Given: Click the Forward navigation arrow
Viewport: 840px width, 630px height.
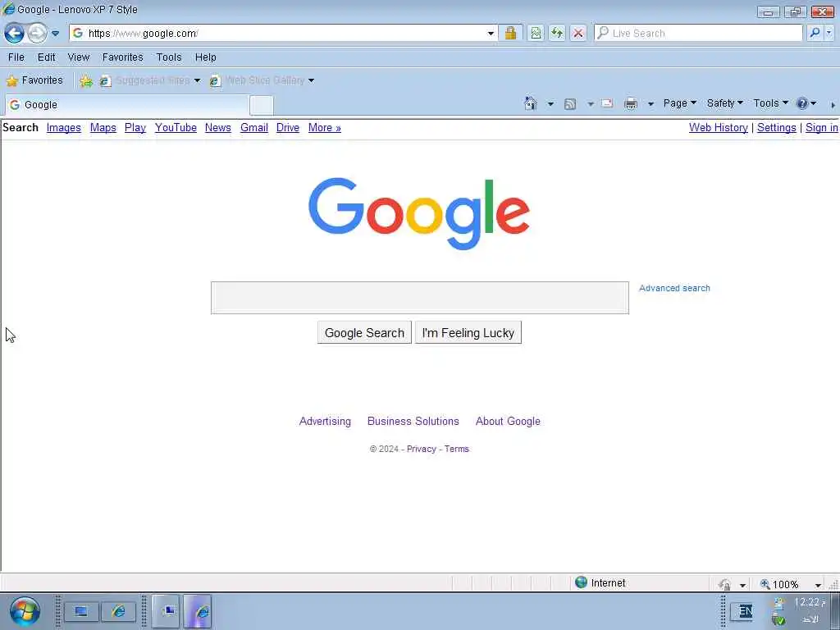Looking at the screenshot, I should (x=37, y=33).
